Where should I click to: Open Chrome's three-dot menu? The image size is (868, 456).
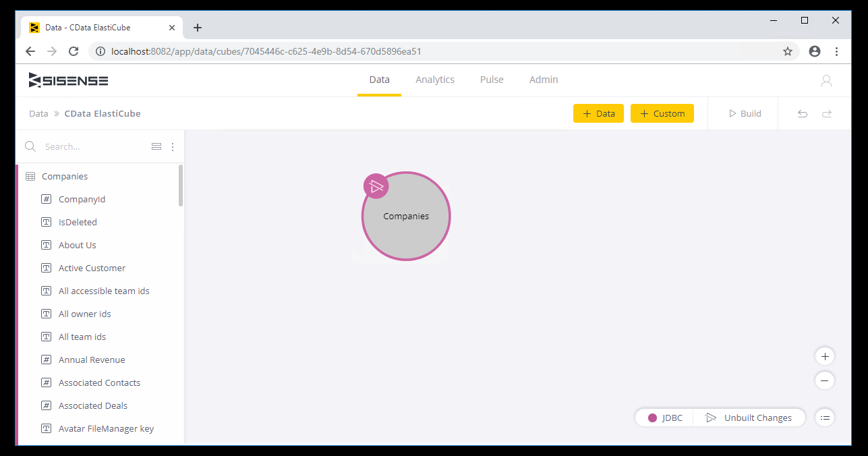[836, 51]
